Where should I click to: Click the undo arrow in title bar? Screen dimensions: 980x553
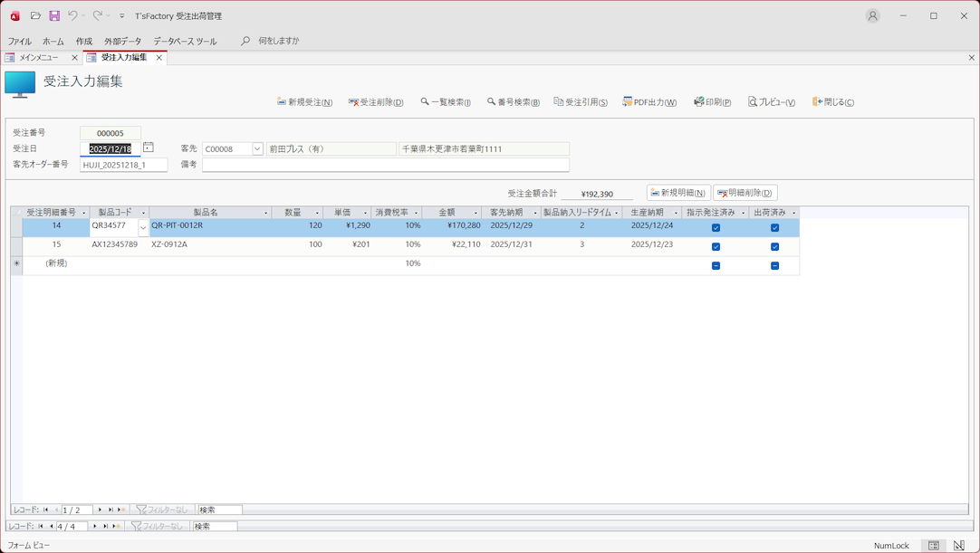coord(72,15)
